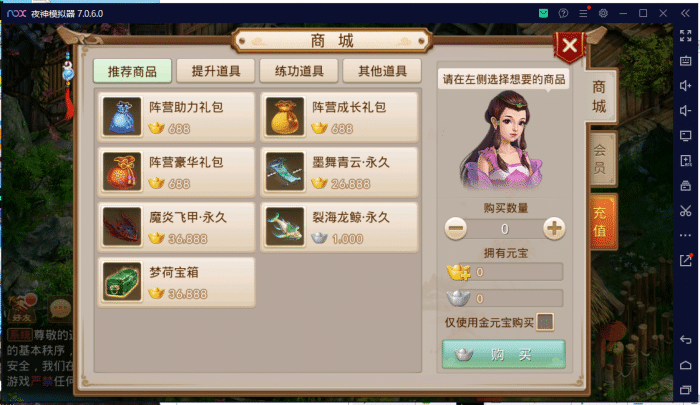
Task: Switch to the 提升道具 tab
Action: point(216,71)
